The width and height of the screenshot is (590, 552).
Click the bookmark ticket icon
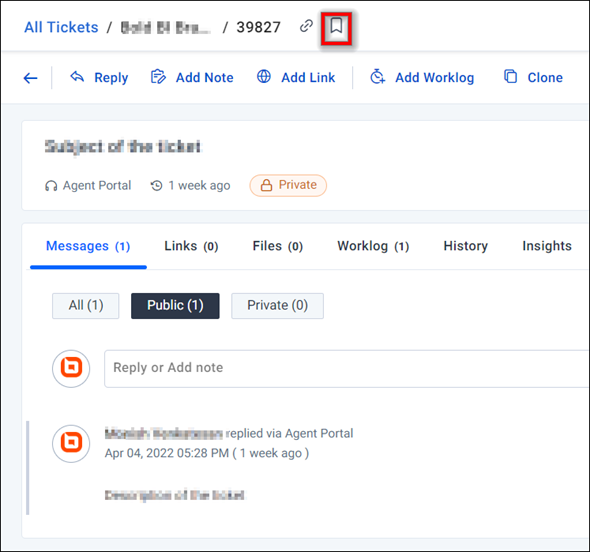point(336,27)
